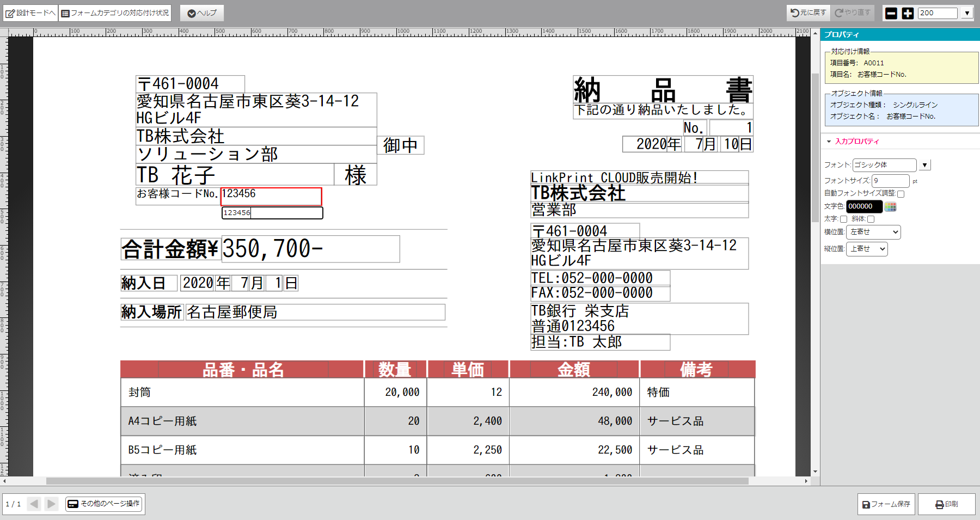Undo last action with 元に戻す
This screenshot has width=980, height=520.
(x=808, y=13)
